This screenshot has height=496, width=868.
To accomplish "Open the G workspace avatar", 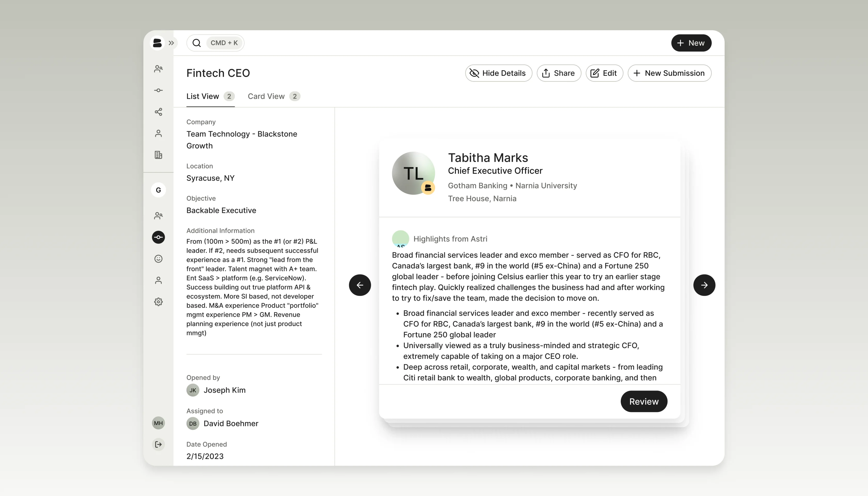I will 158,190.
